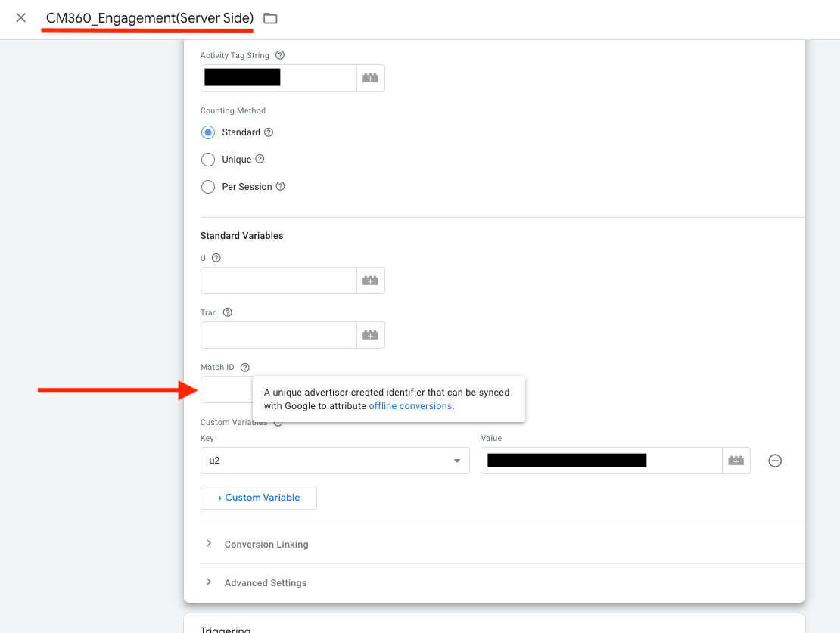
Task: Open help icon next to Match ID
Action: pos(245,368)
